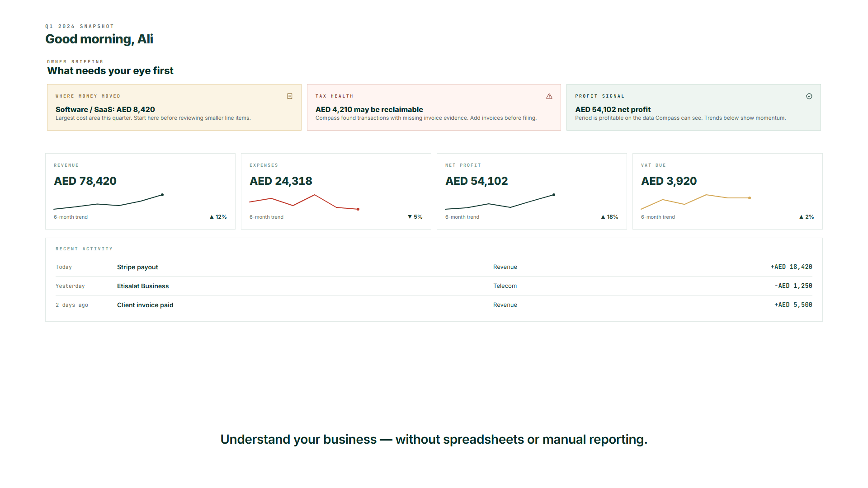This screenshot has width=868, height=488.
Task: Click the VAT Due value AED 3,920
Action: [669, 181]
